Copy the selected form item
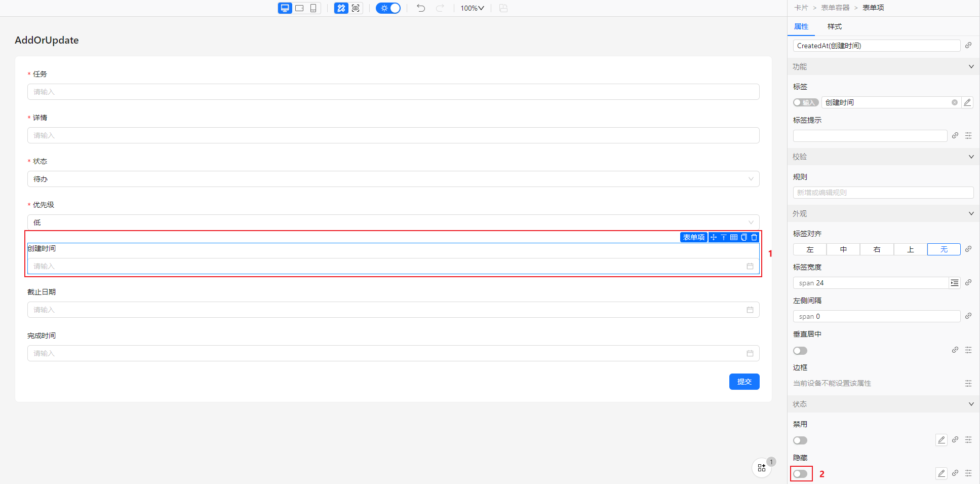 coord(743,237)
